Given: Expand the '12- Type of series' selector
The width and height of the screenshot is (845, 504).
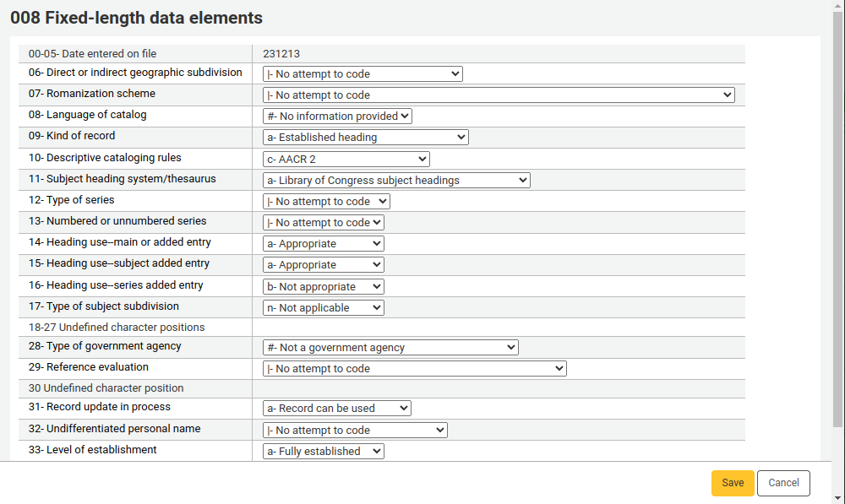Looking at the screenshot, I should point(326,201).
